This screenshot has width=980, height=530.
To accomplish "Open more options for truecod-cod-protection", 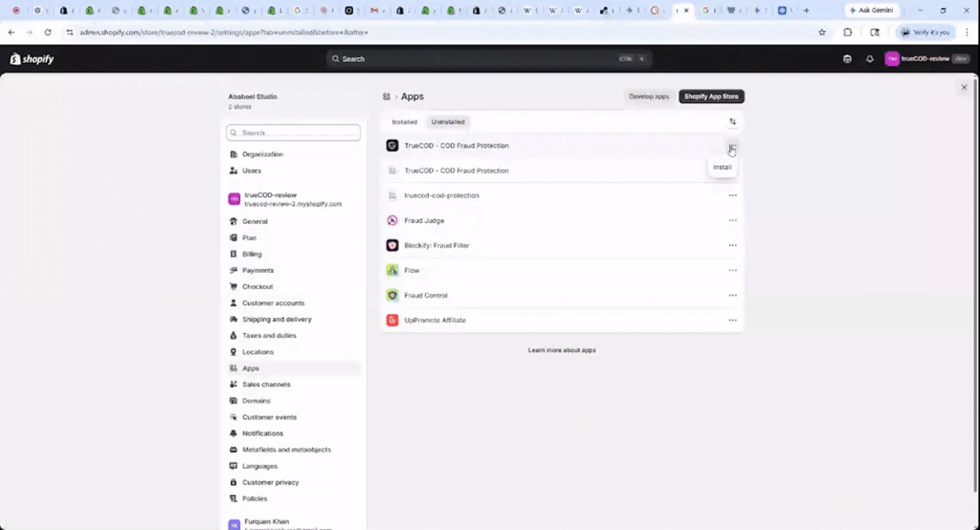I will (733, 195).
